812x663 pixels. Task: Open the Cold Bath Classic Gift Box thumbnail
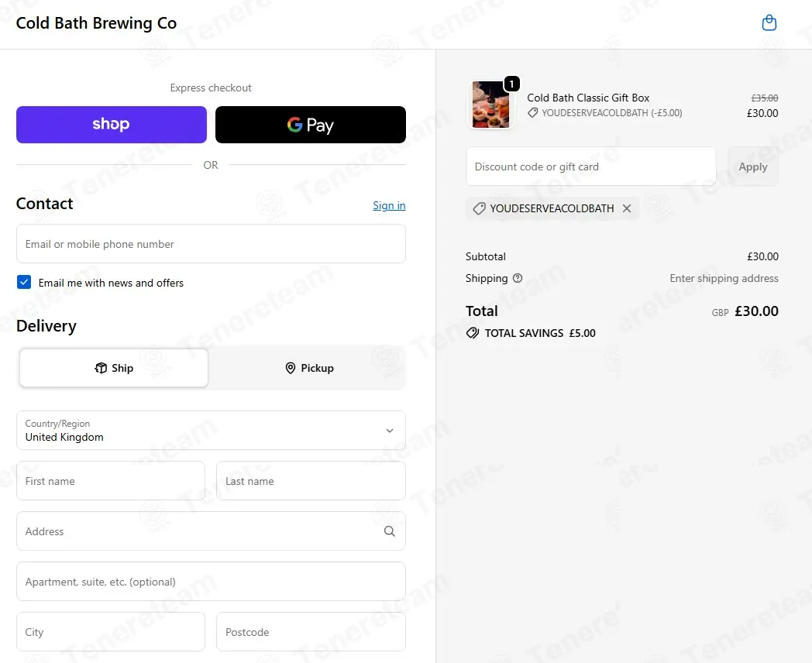(x=490, y=105)
